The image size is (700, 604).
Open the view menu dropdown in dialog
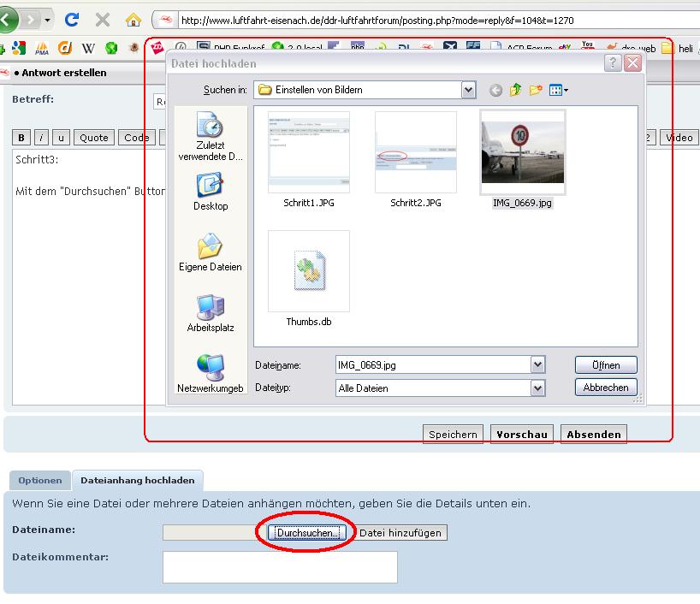click(560, 90)
